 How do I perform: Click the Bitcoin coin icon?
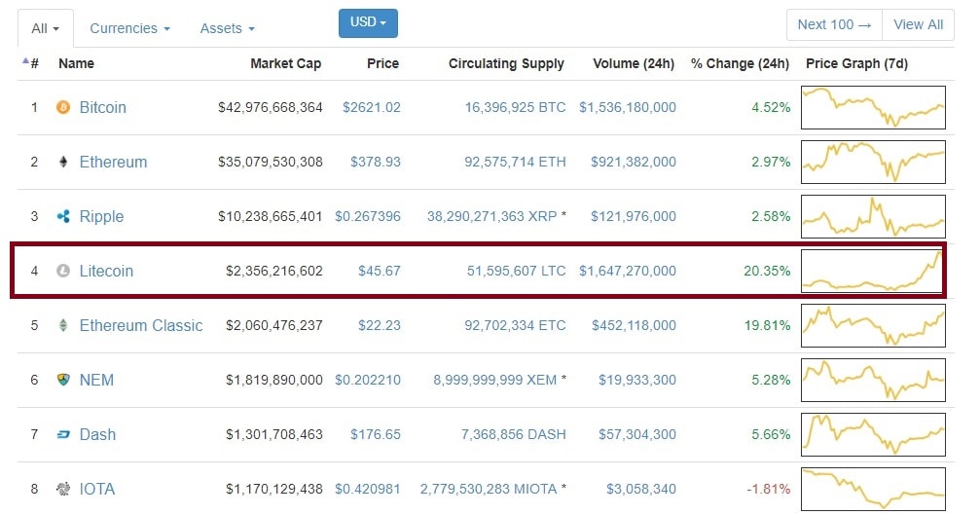tap(64, 107)
